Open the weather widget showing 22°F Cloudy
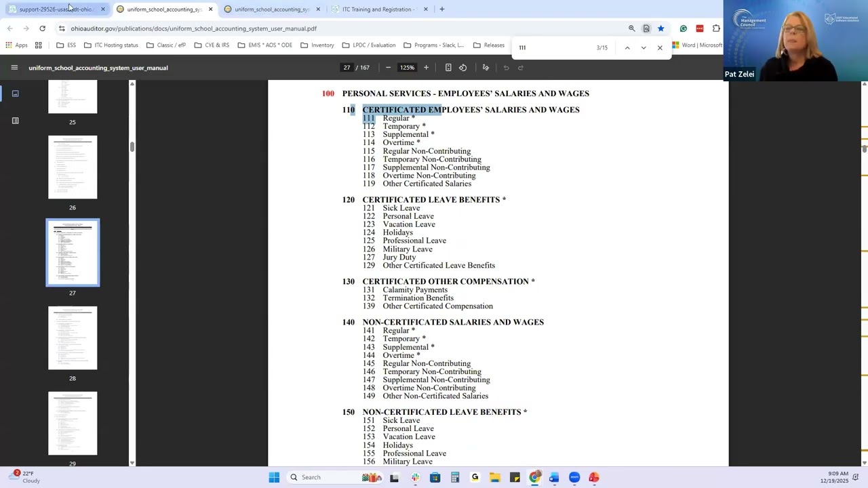Image resolution: width=868 pixels, height=488 pixels. coord(27,477)
